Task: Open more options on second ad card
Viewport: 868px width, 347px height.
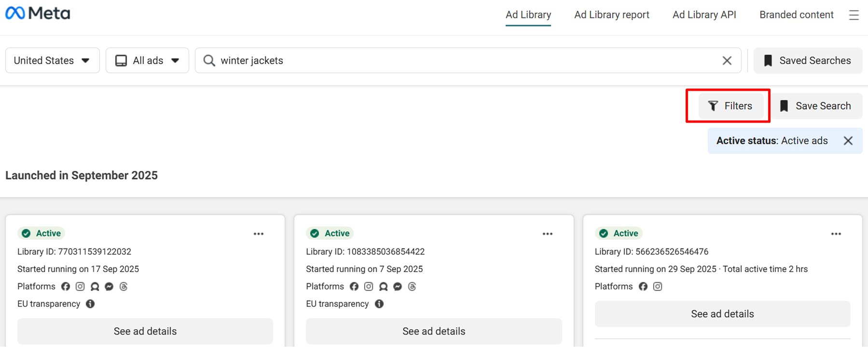Action: click(547, 234)
